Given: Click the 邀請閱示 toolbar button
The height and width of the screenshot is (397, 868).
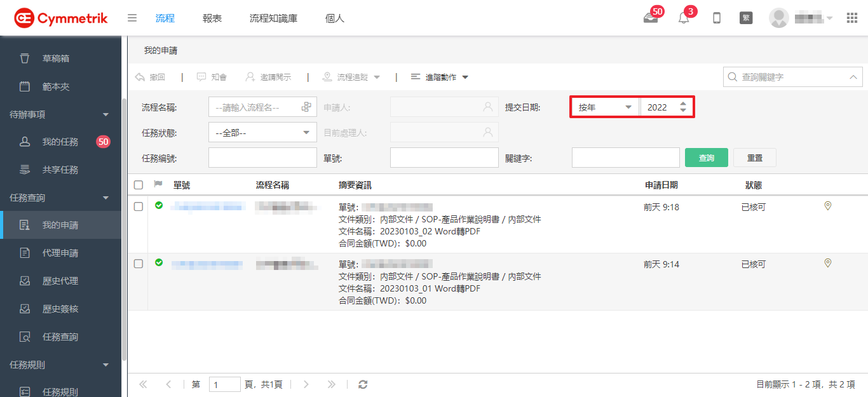Looking at the screenshot, I should click(x=268, y=77).
